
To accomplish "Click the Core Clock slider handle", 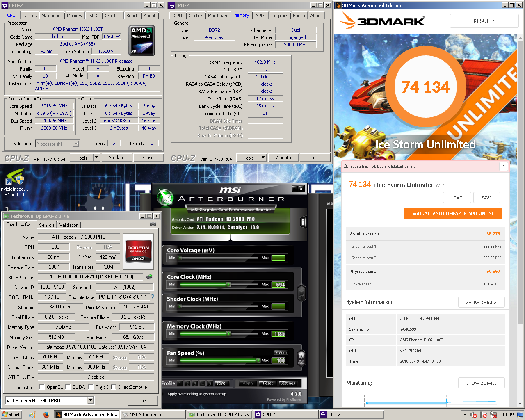I will click(x=228, y=284).
